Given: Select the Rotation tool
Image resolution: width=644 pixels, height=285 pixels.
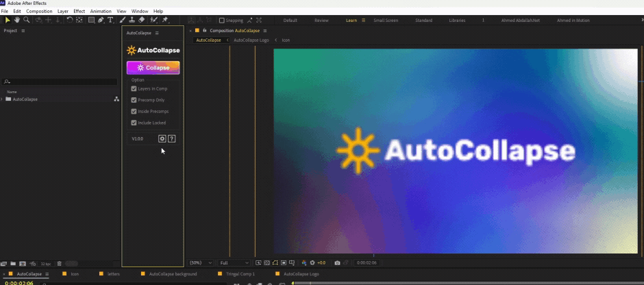Looking at the screenshot, I should [x=70, y=20].
